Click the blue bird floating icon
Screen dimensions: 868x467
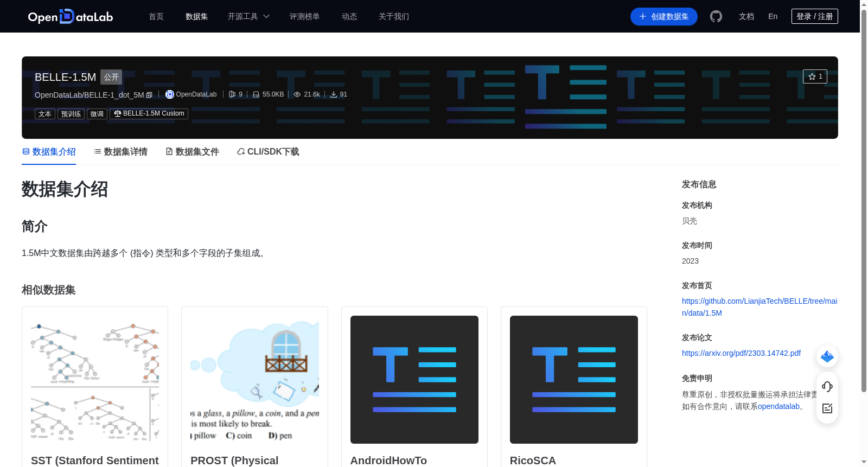[827, 356]
